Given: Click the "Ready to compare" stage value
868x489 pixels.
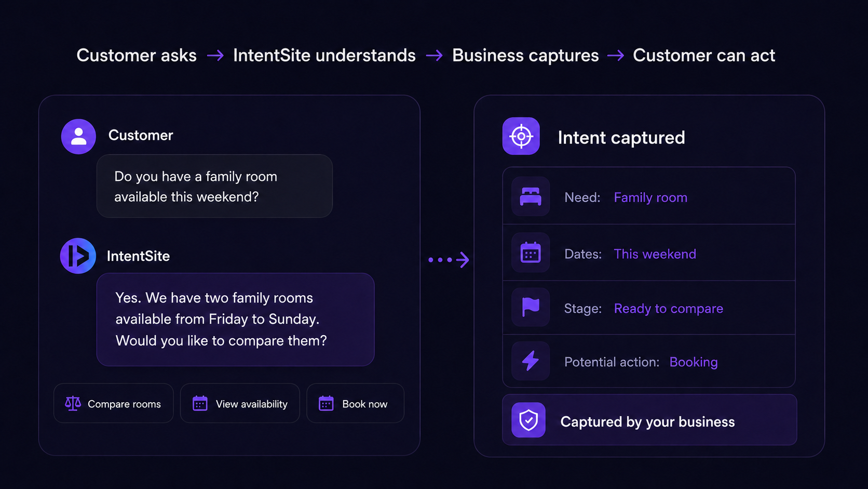Looking at the screenshot, I should click(669, 309).
